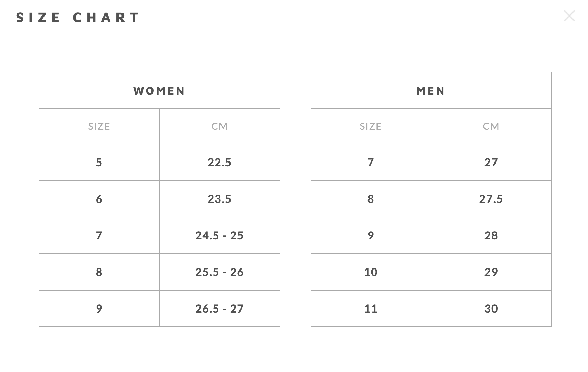This screenshot has height=372, width=588.
Task: Select men's size 11 cell
Action: [x=371, y=309]
